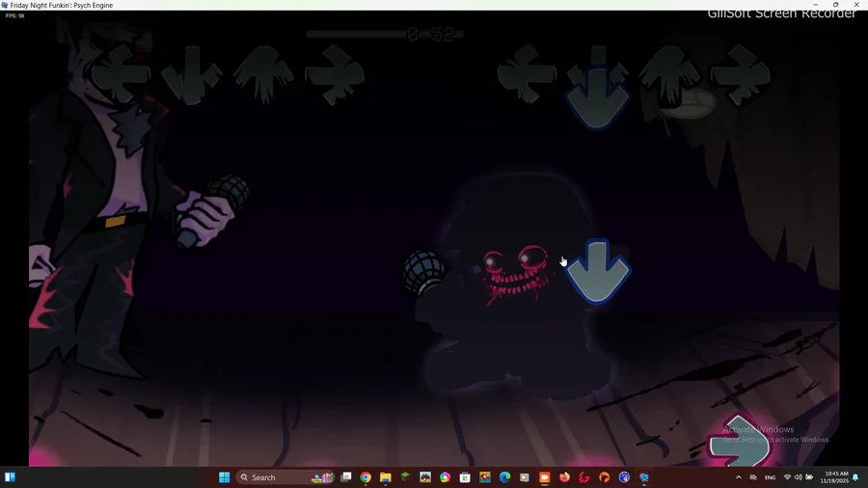Click the opponent's down strum arrow

(x=192, y=75)
